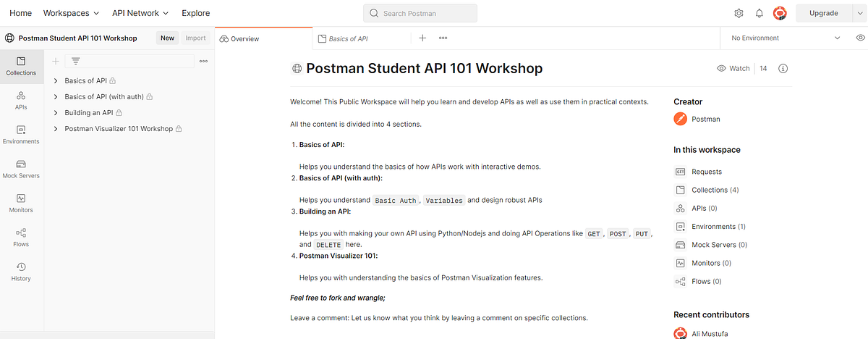Click the workspace globe icon in sidebar header
This screenshot has height=339, width=868.
pos(9,38)
